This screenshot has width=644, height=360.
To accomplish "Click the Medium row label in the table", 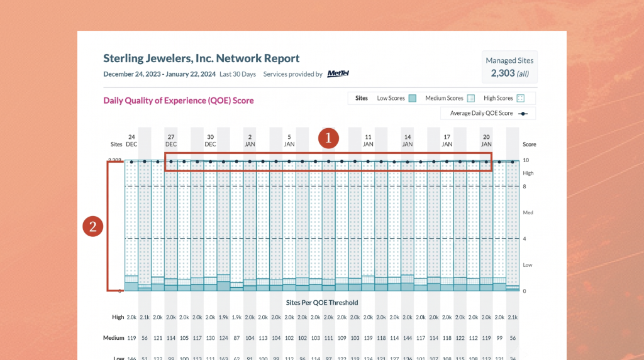I will click(x=113, y=338).
